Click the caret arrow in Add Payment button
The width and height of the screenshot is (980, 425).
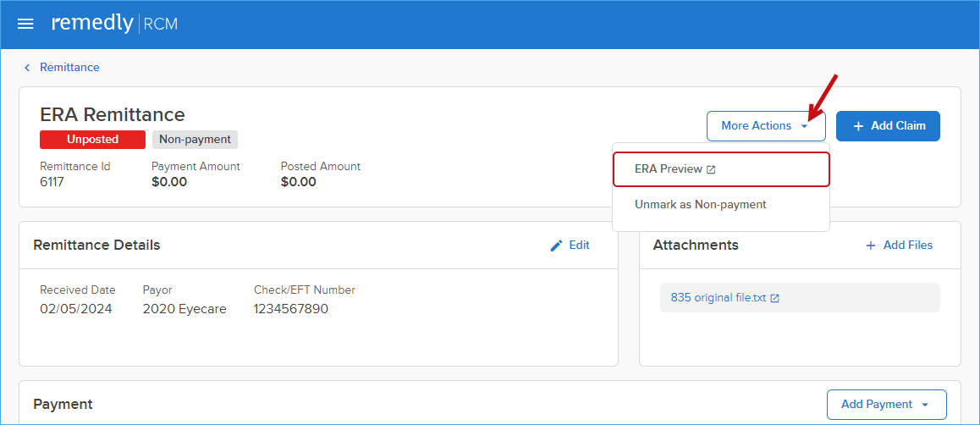coord(925,405)
